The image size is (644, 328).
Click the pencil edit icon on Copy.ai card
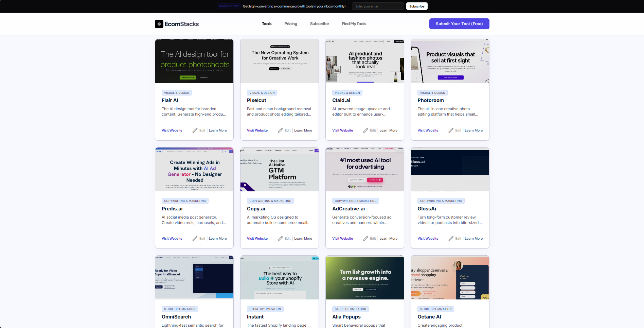[280, 239]
